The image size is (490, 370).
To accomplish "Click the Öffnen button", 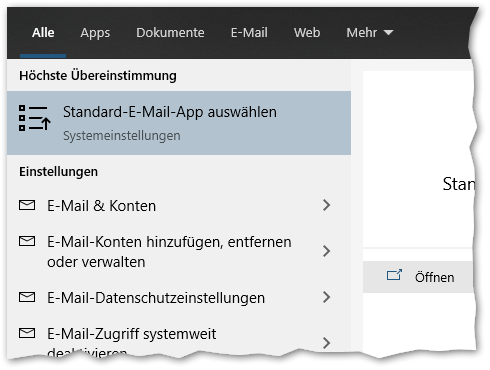I will point(419,277).
